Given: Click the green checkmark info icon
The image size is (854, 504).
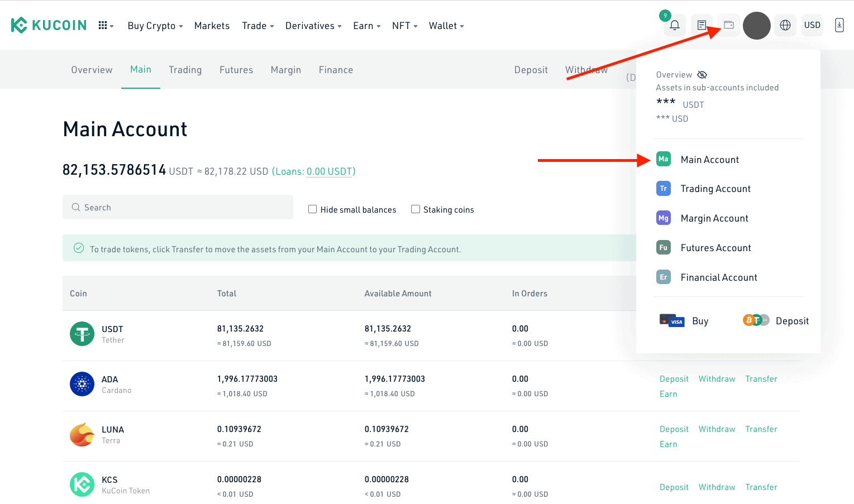Looking at the screenshot, I should pyautogui.click(x=79, y=248).
